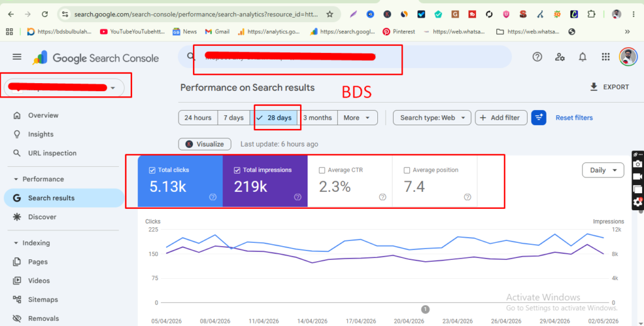This screenshot has width=644, height=326.
Task: Click the Chrome profile picture in toolbar
Action: point(616,14)
